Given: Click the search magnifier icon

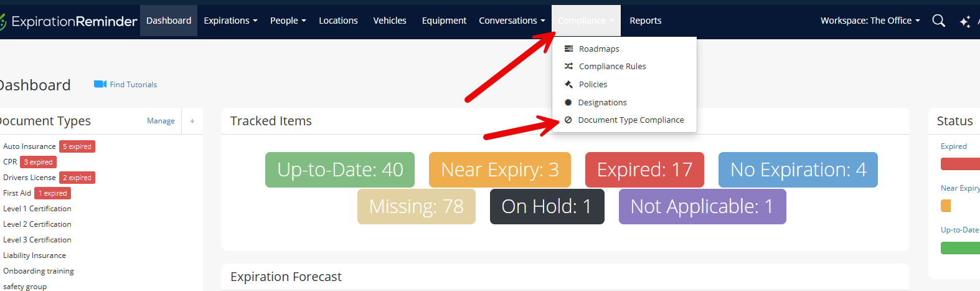Looking at the screenshot, I should pyautogui.click(x=938, y=21).
